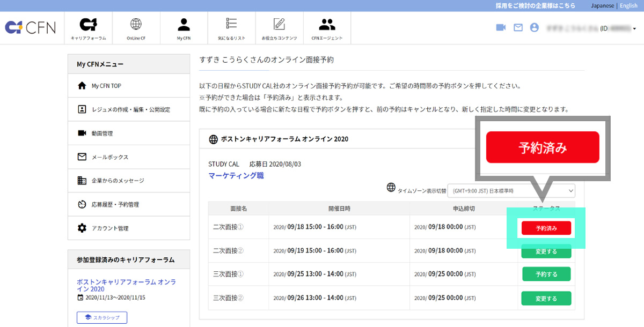This screenshot has height=327, width=644.
Task: Click the 三次面接② row label
Action: (228, 298)
